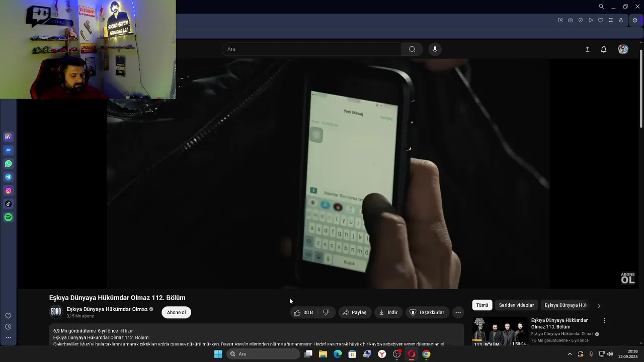
Task: Select the Eşkıya Dünyaya Hük chip
Action: (x=566, y=305)
